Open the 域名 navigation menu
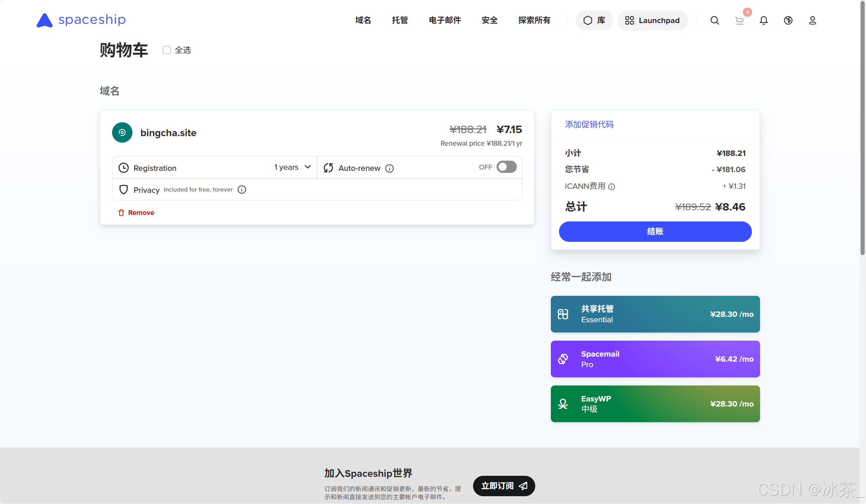The width and height of the screenshot is (866, 504). point(363,20)
